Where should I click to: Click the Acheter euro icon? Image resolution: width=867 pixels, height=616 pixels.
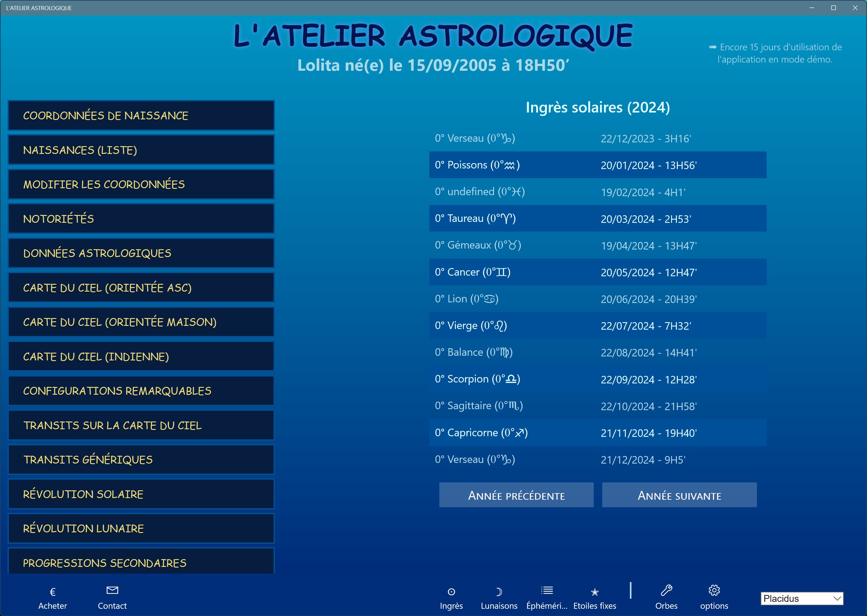pos(53,592)
